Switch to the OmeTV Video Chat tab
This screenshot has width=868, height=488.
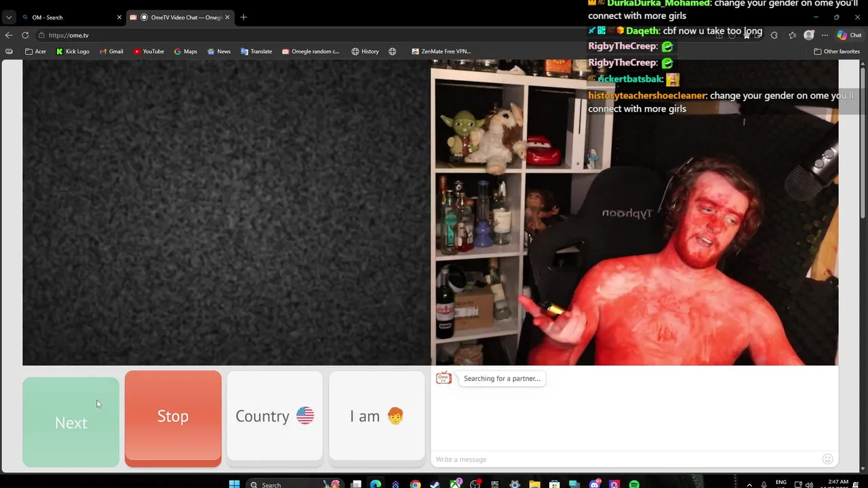tap(180, 17)
